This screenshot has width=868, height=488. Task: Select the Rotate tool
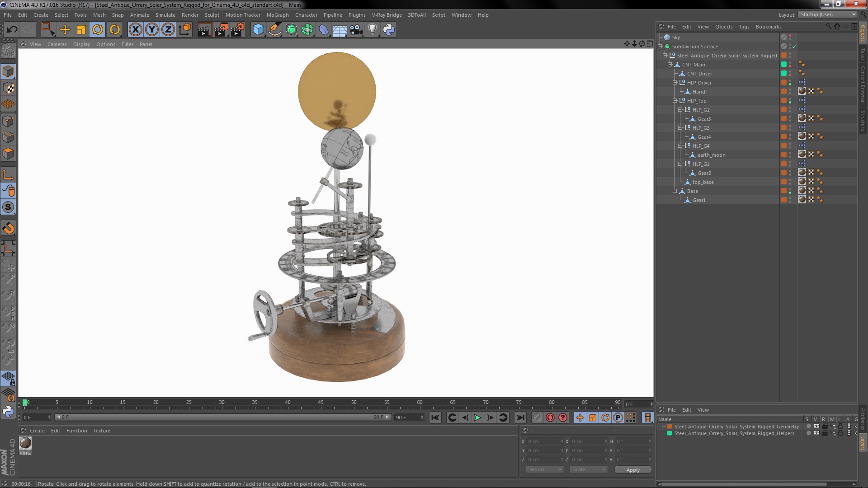point(98,30)
